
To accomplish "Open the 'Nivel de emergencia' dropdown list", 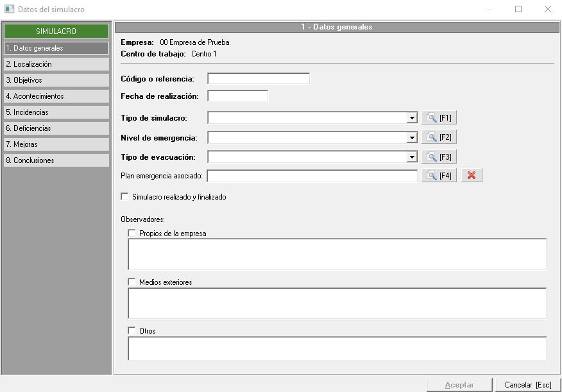I will coord(412,137).
